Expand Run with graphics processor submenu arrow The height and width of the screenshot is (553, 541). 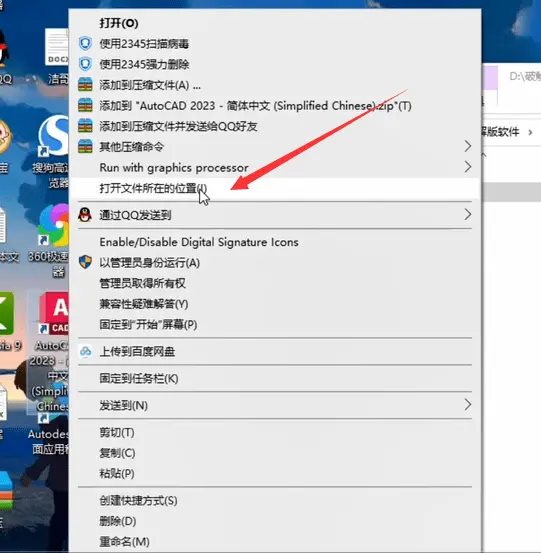[x=468, y=167]
